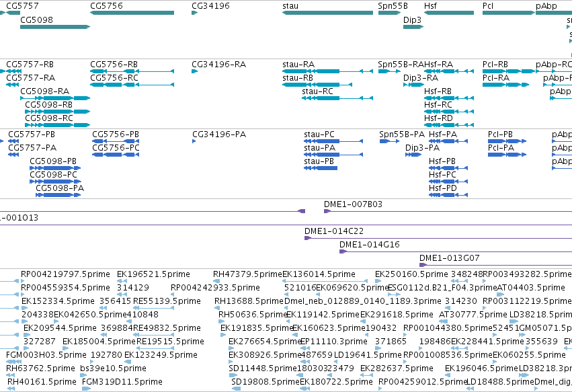The image size is (572, 392).
Task: Click the stau-PA protein feature
Action: 333,155
